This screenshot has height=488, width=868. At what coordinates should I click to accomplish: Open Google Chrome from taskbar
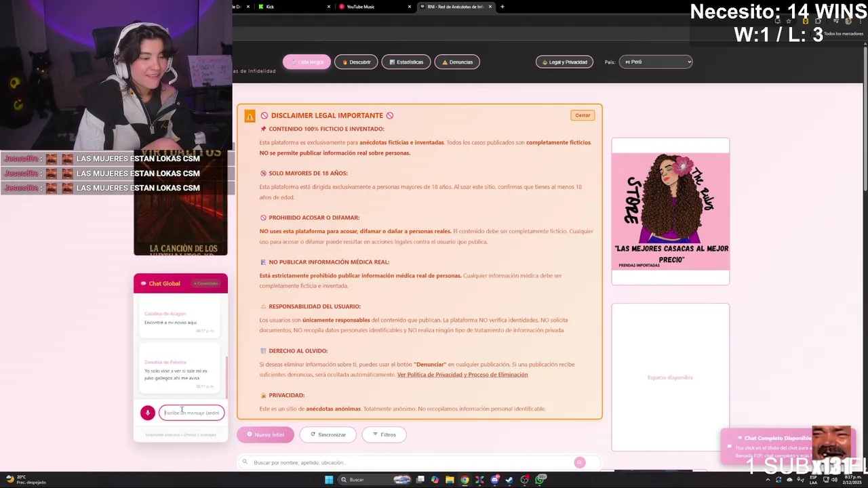465,480
